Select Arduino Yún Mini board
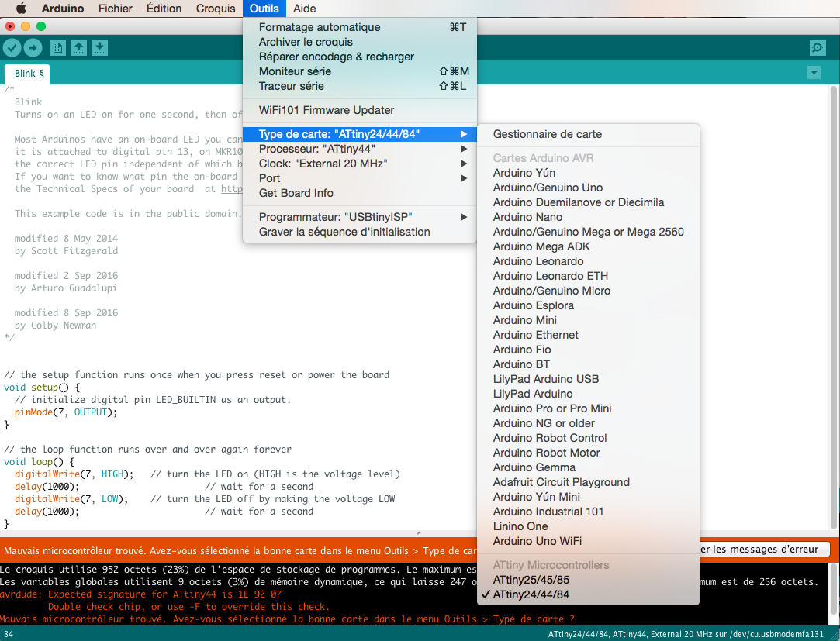Image resolution: width=840 pixels, height=641 pixels. pos(588,497)
